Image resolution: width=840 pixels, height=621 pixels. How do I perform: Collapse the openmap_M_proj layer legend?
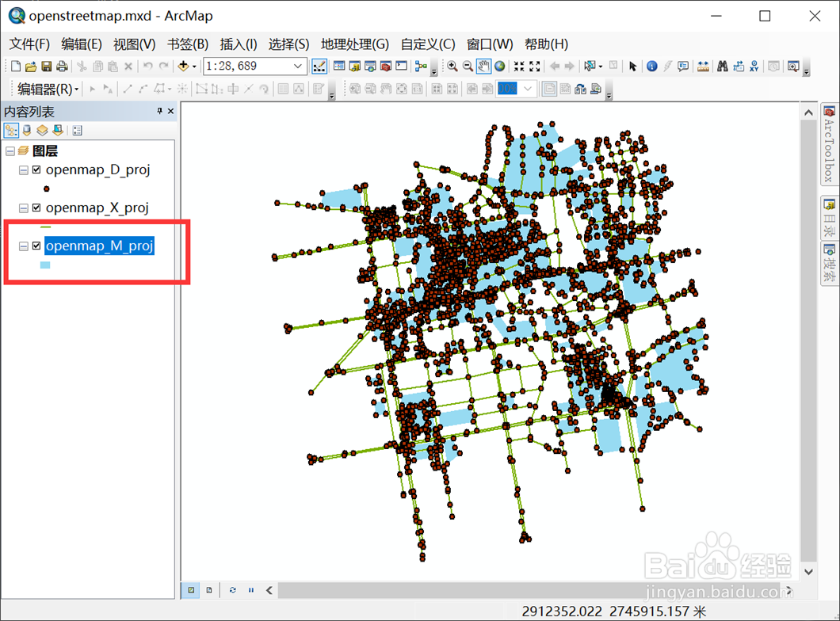(x=23, y=246)
